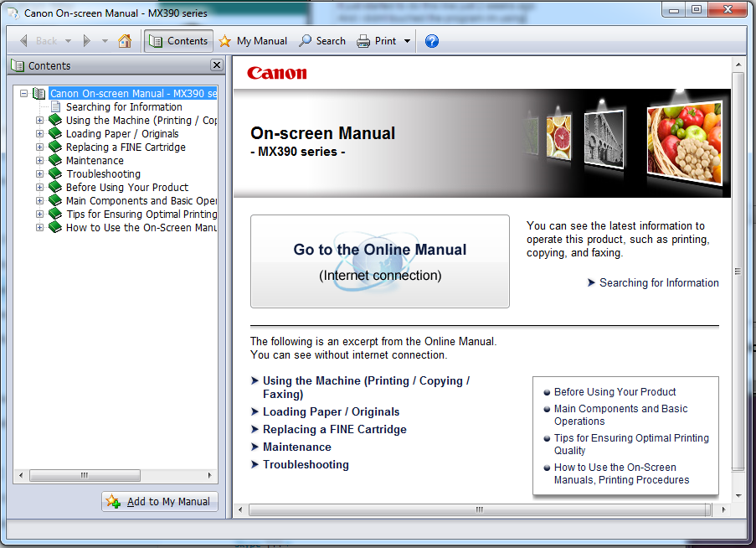Viewport: 756px width, 548px height.
Task: Expand the Maintenance tree node
Action: click(x=40, y=160)
